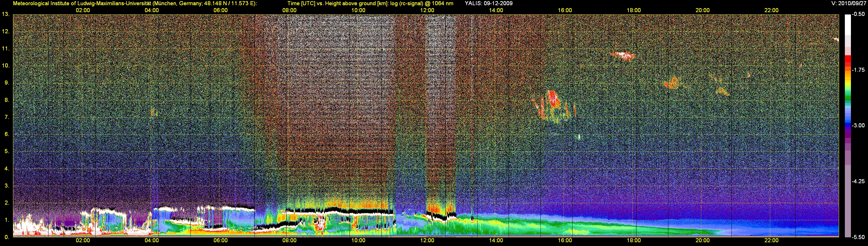
Task: Click the '02:00' label on the bottom time axis
Action: 83,241
